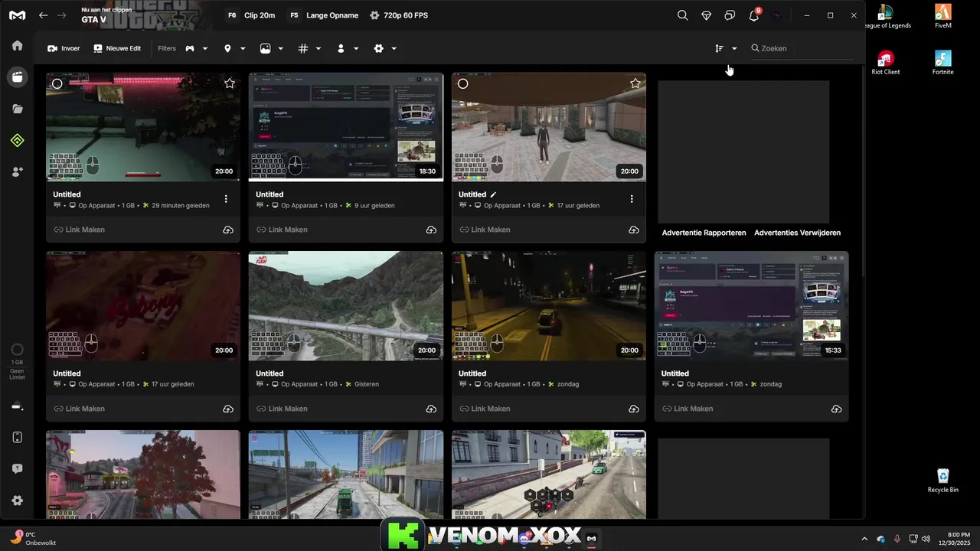Open 720p 60 FPS recording settings
Screen dimensions: 980x551
398,15
